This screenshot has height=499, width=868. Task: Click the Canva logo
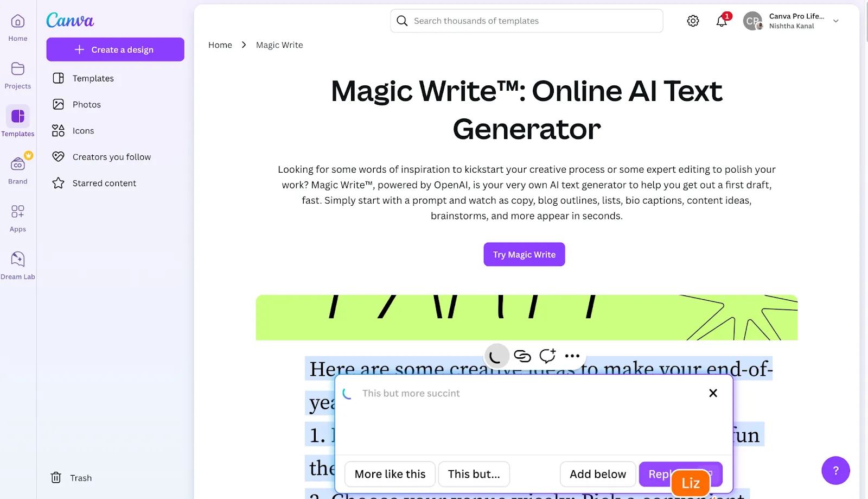point(70,21)
